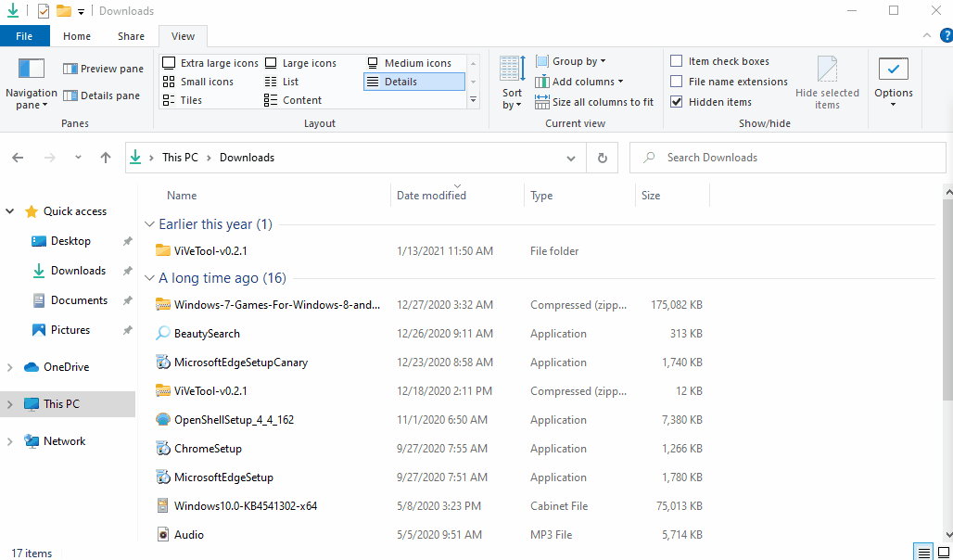Open the File menu
953x560 pixels.
coord(24,35)
